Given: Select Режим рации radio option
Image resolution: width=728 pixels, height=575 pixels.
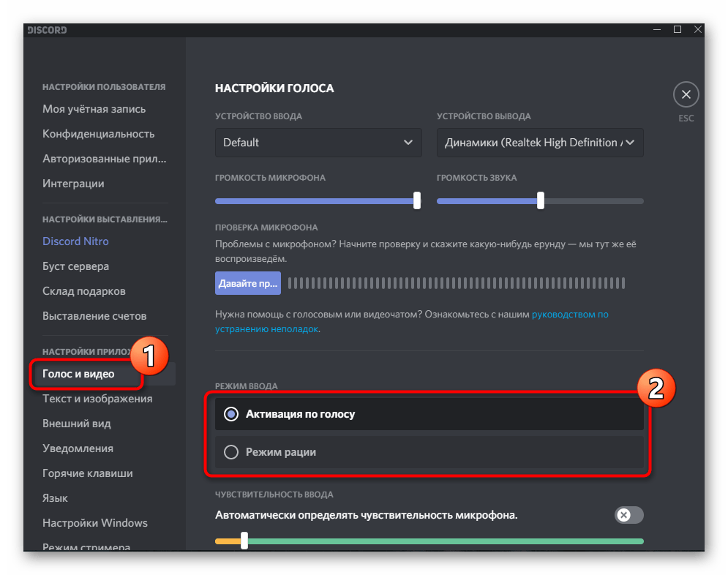Looking at the screenshot, I should (x=429, y=452).
